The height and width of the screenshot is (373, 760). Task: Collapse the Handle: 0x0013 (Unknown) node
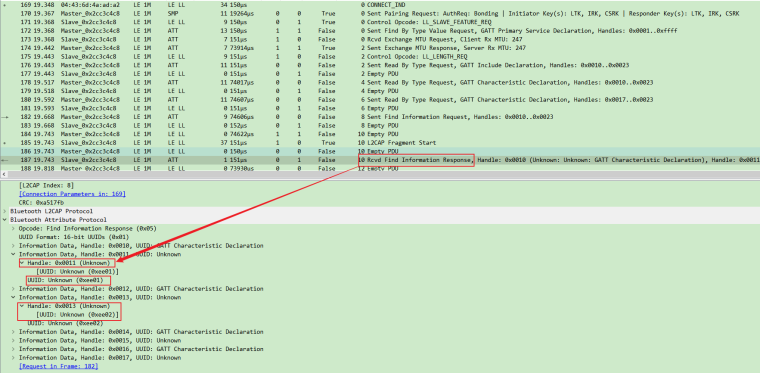coord(22,306)
